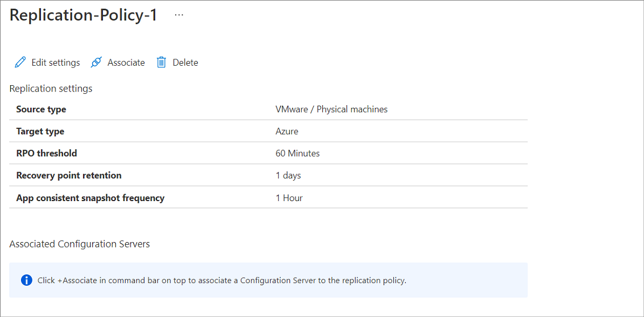This screenshot has height=317, width=644.
Task: Click the information banner about associating servers
Action: (268, 280)
